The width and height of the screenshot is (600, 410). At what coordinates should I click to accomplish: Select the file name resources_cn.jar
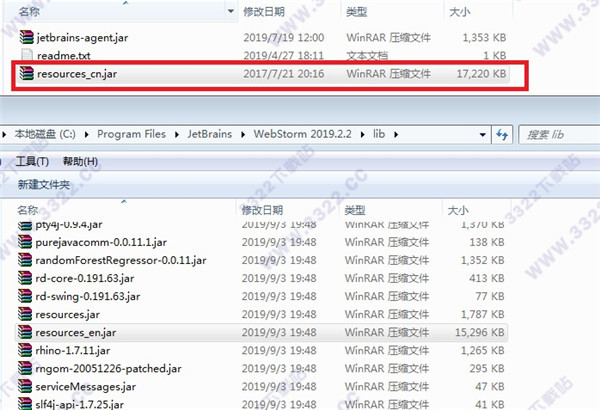pyautogui.click(x=77, y=74)
